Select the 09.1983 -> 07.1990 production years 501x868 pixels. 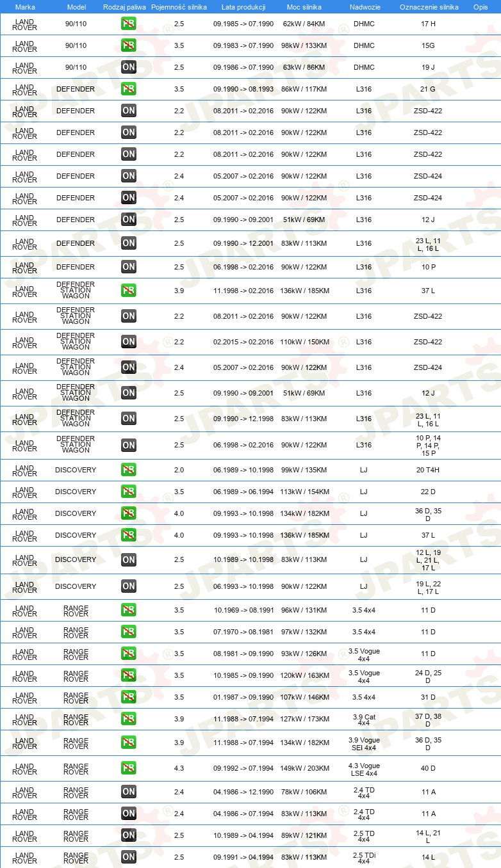coord(243,45)
